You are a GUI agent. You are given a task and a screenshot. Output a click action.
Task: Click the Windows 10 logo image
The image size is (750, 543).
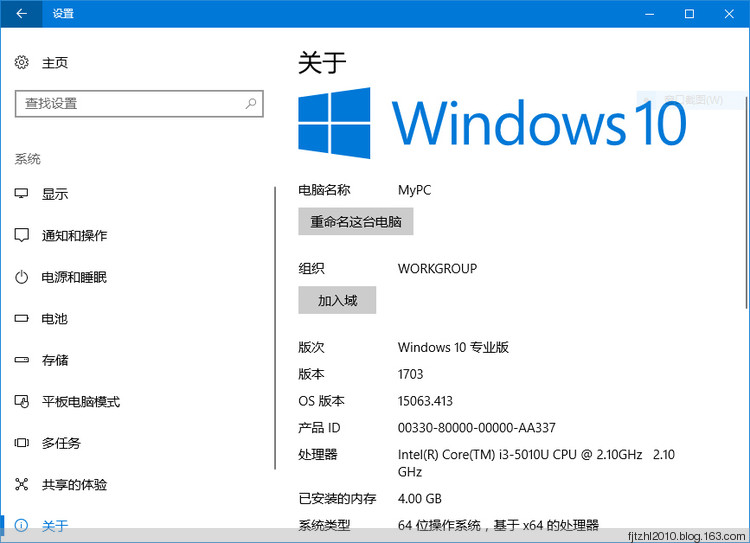[334, 123]
